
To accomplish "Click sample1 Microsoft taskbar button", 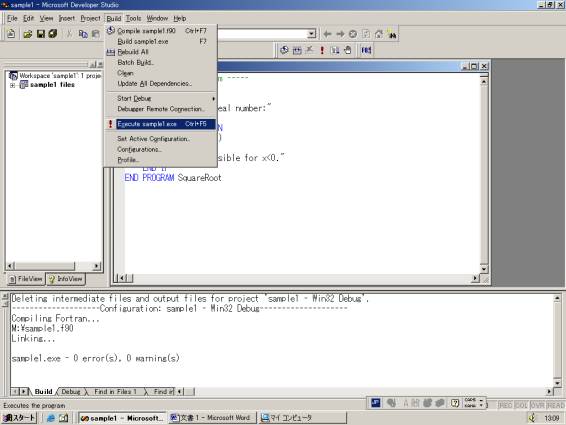I will click(122, 418).
